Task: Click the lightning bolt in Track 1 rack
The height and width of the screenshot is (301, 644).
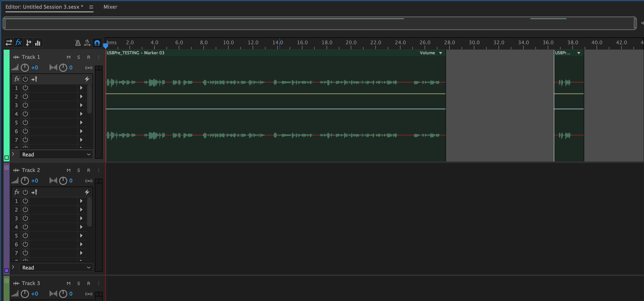Action: click(x=87, y=79)
